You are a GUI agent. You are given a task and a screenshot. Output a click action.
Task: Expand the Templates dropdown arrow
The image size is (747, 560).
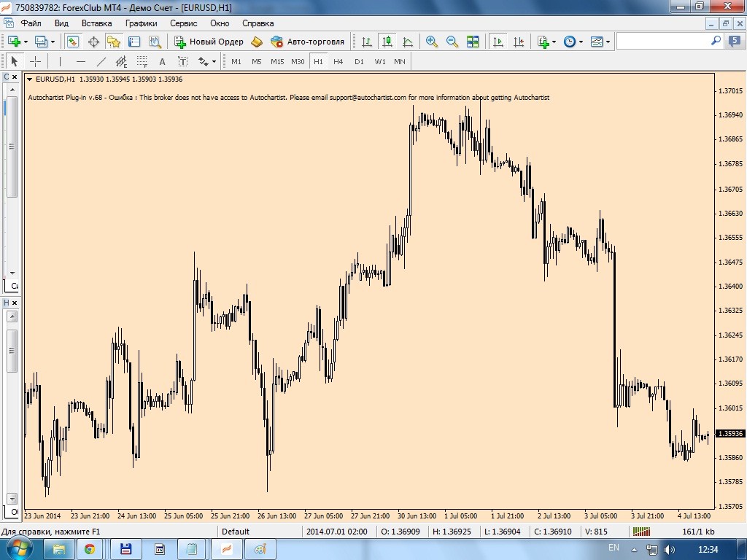[608, 42]
